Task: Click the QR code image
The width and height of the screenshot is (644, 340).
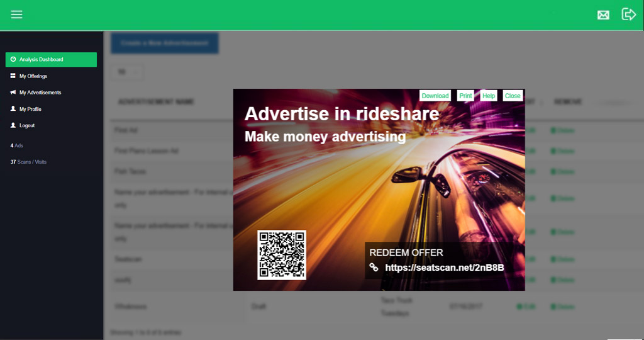Action: coord(282,255)
